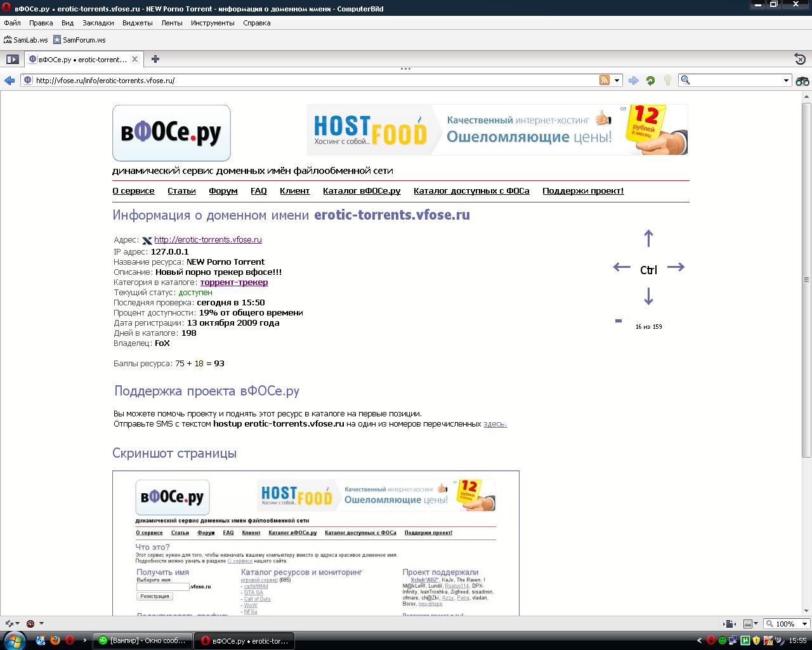Screen dimensions: 812x650
Task: Click the URL address input field
Action: coord(311,81)
